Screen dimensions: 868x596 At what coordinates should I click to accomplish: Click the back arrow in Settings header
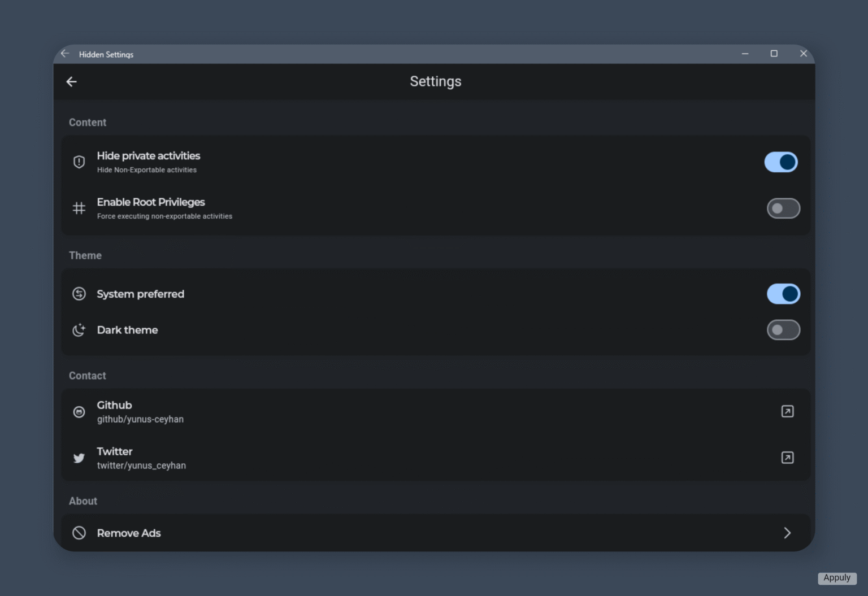[71, 82]
